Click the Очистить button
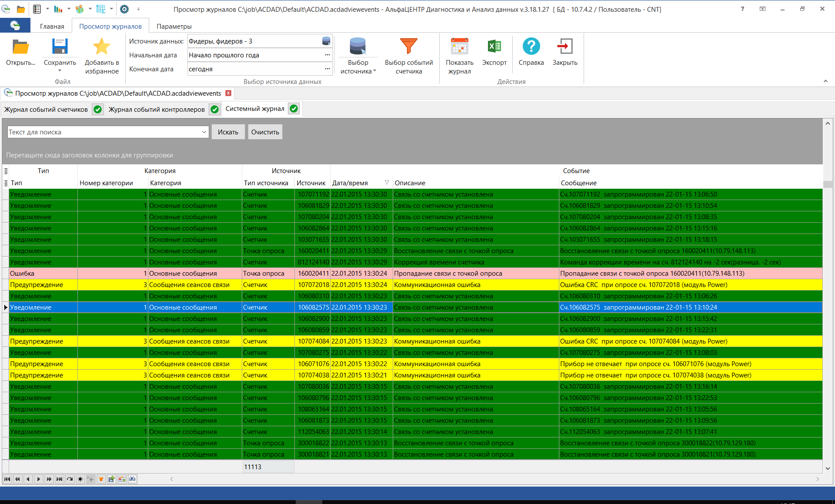Image resolution: width=835 pixels, height=504 pixels. click(265, 132)
